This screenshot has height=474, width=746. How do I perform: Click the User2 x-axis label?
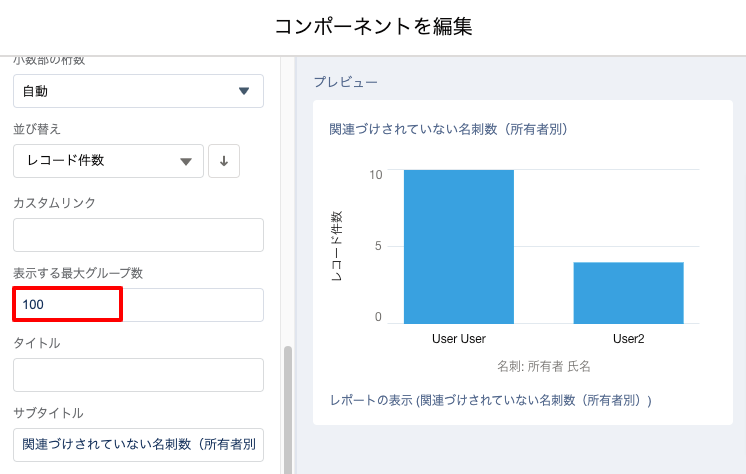[628, 339]
